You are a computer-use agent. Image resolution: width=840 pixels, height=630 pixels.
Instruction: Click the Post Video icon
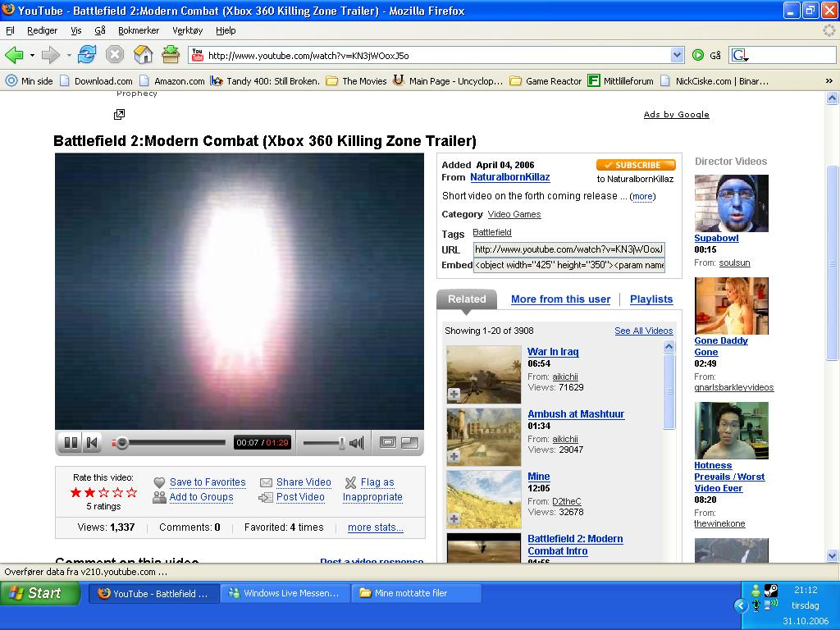[x=265, y=498]
